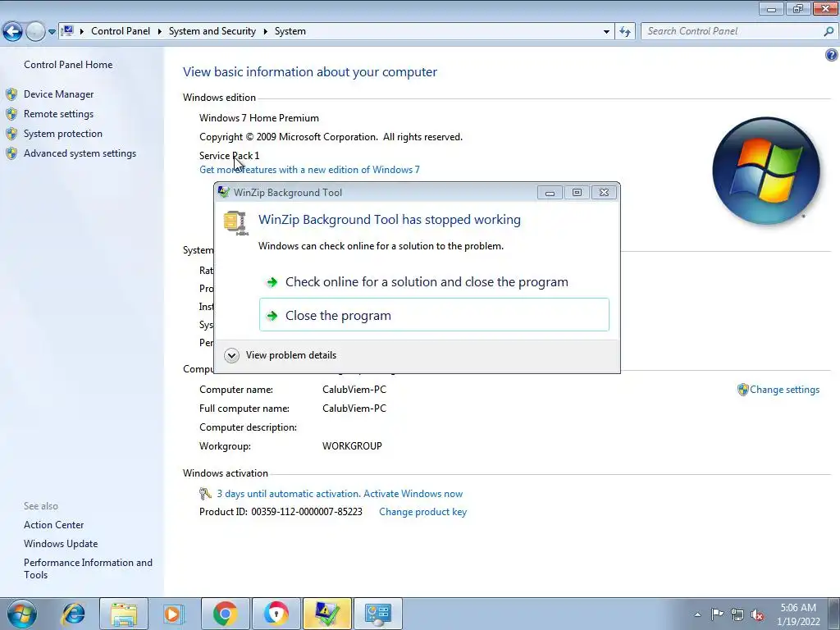
Task: Open System protection link
Action: tap(62, 134)
